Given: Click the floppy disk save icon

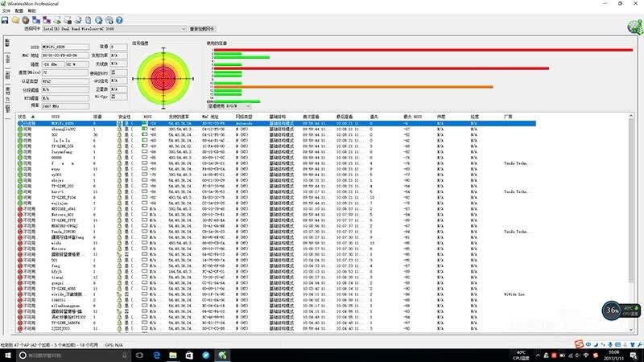Looking at the screenshot, I should 5,20.
